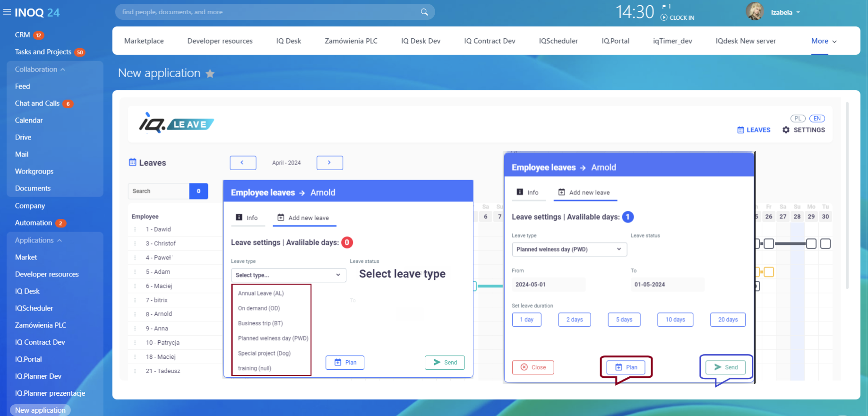Open the flag notification icon near clock
868x416 pixels.
(664, 7)
